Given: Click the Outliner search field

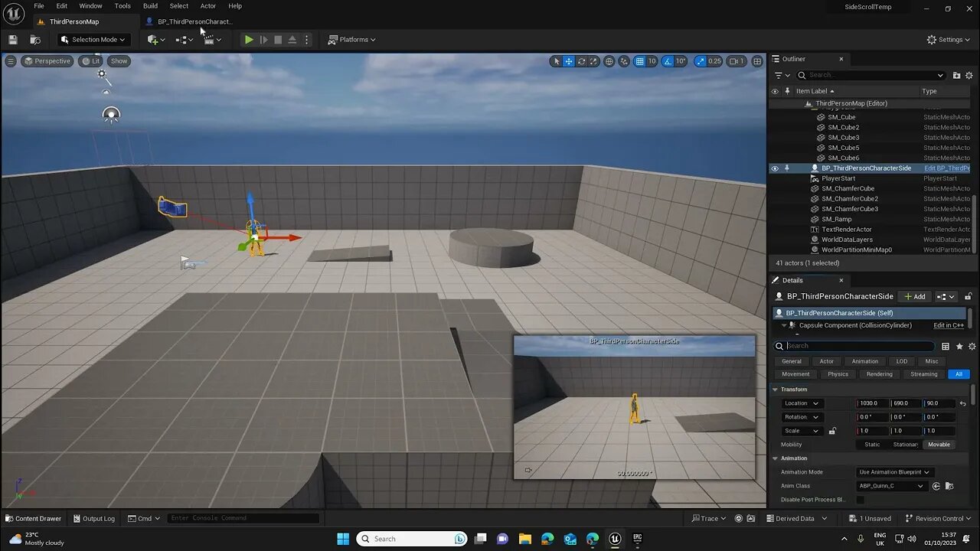Looking at the screenshot, I should 871,75.
